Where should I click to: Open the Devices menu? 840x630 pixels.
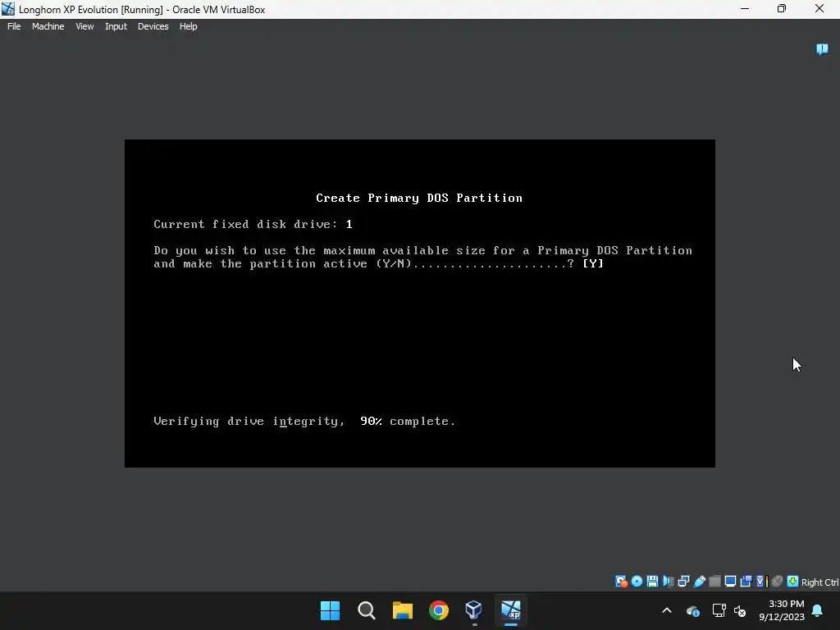tap(153, 26)
